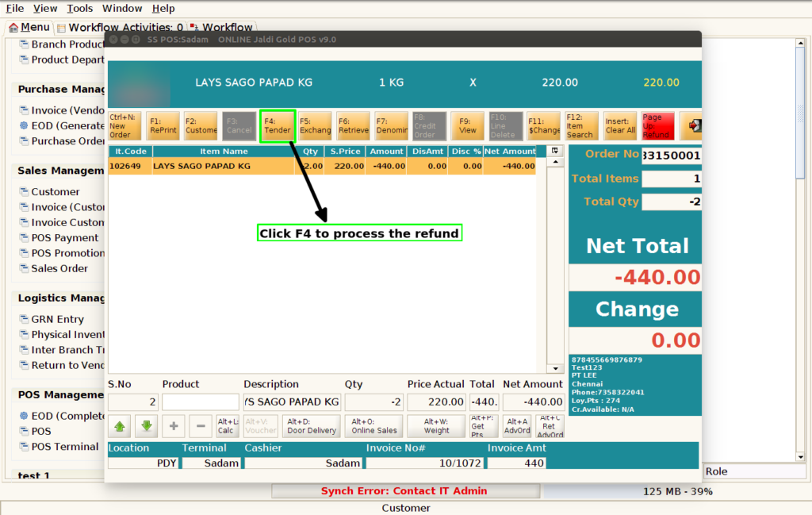This screenshot has height=515, width=812.
Task: Open the column selector icon above the order table
Action: click(x=554, y=151)
